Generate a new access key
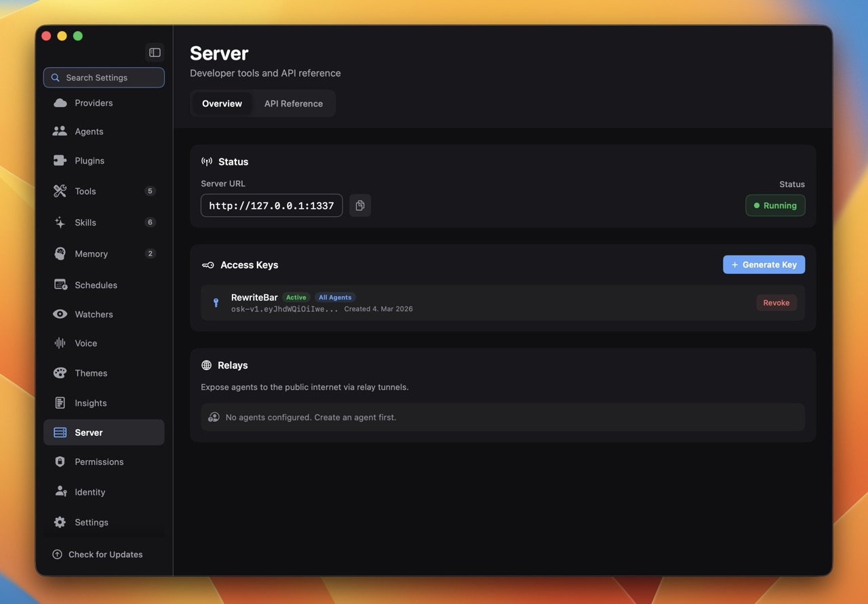868x604 pixels. [x=764, y=264]
